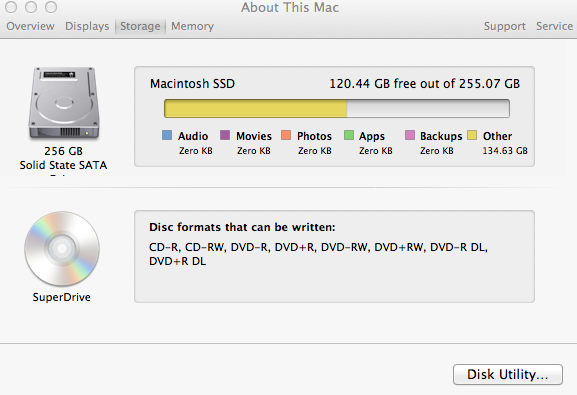Click the free space portion of storage bar

point(428,109)
